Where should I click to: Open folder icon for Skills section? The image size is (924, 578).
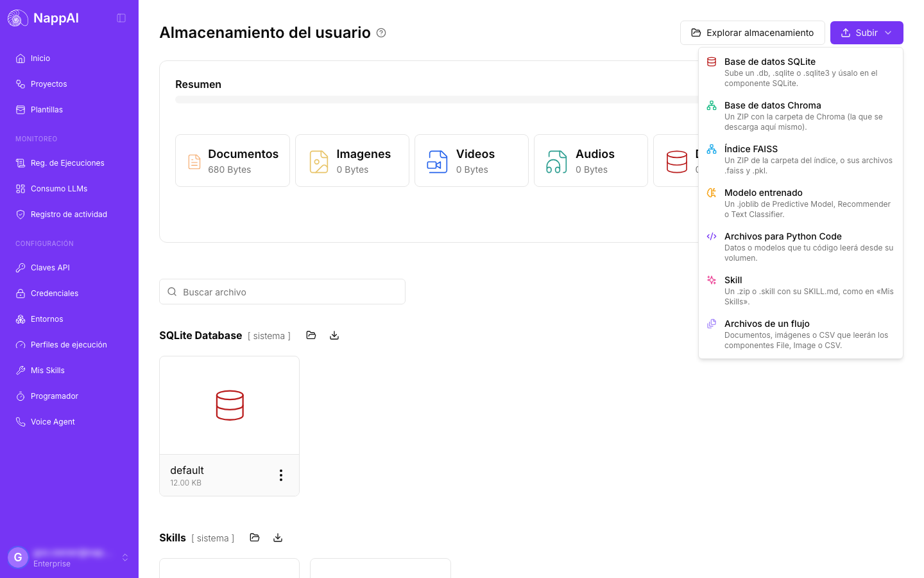[255, 538]
